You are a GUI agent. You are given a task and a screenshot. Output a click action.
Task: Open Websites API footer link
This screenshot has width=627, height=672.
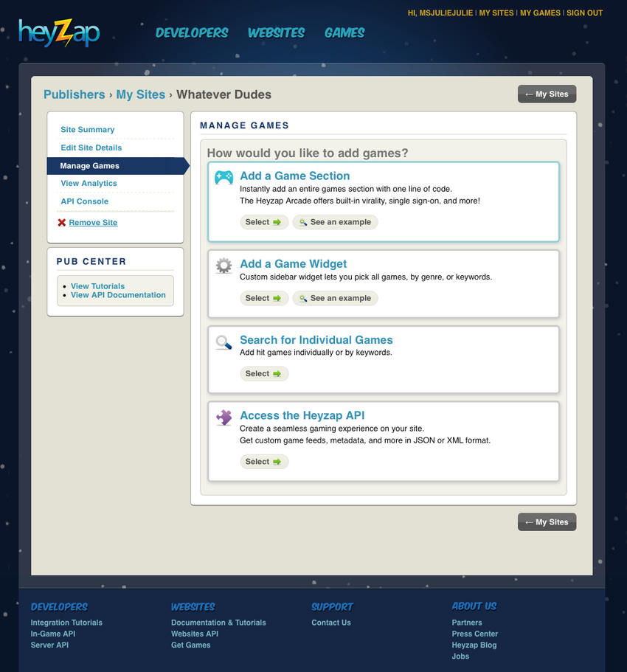point(195,634)
